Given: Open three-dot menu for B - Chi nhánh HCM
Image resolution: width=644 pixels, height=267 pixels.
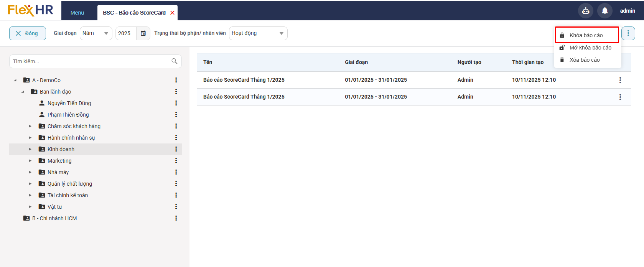Looking at the screenshot, I should click(176, 218).
